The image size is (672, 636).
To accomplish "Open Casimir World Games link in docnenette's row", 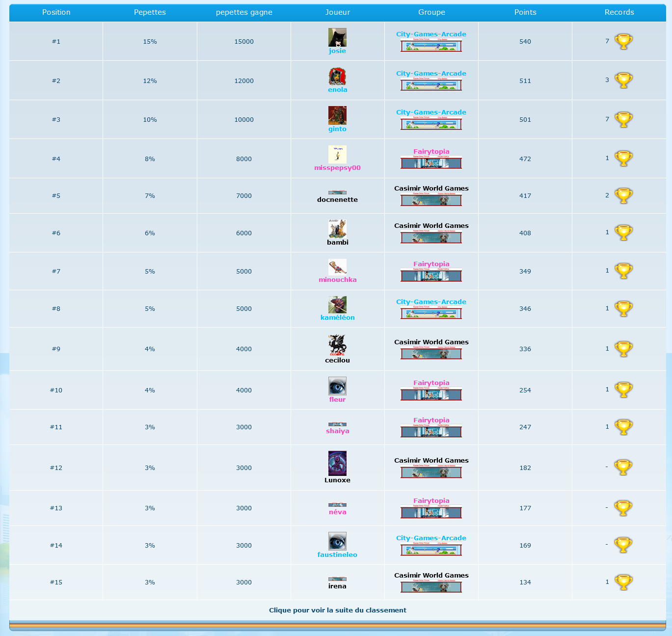I will pyautogui.click(x=431, y=189).
